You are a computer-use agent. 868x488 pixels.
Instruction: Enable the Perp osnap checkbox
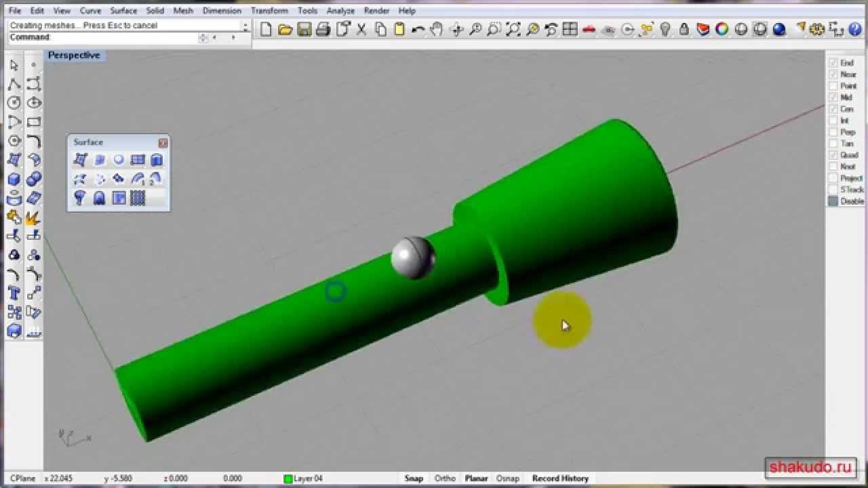coord(833,132)
